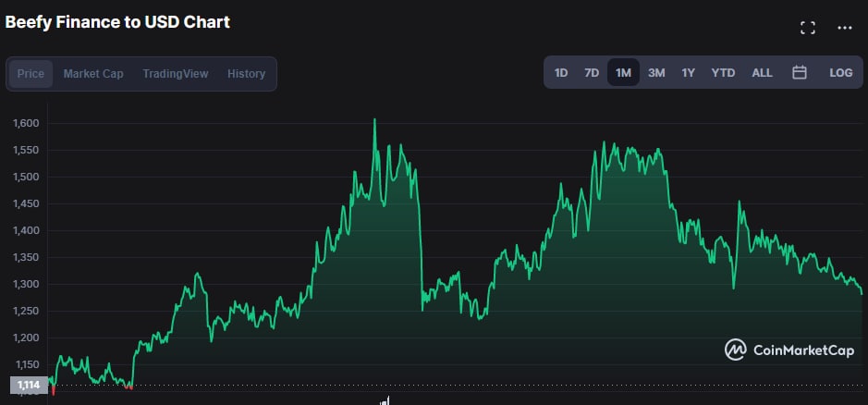Select the 7D time range
Viewport: 868px width, 405px height.
(x=592, y=72)
